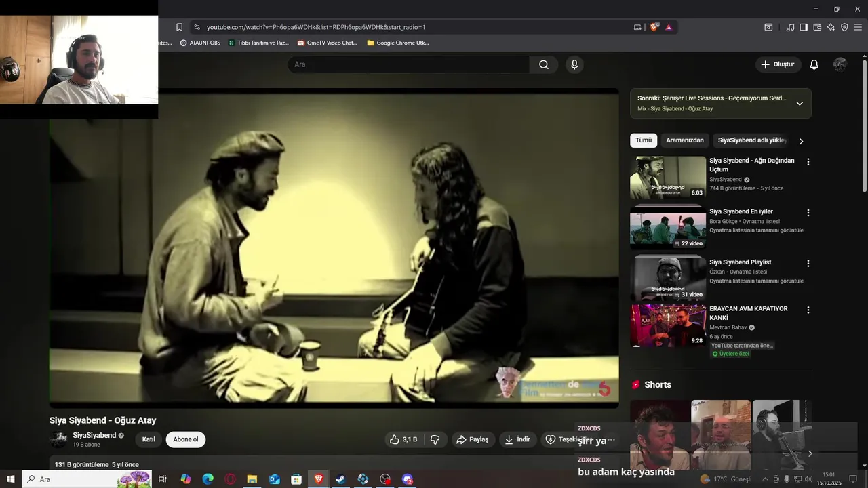Viewport: 868px width, 488px height.
Task: Open Steam from the taskbar
Action: [x=340, y=479]
